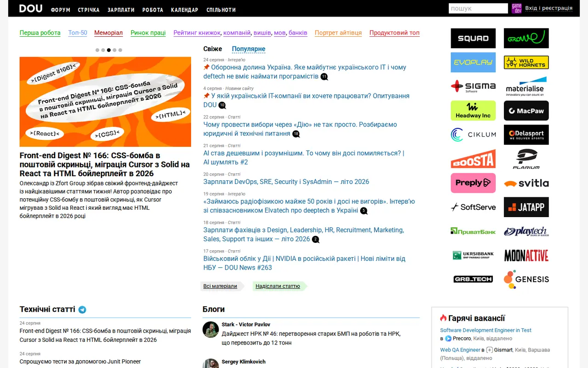The image size is (588, 368).
Task: Open Дайджест НРК № 46 blog post
Action: (x=311, y=338)
